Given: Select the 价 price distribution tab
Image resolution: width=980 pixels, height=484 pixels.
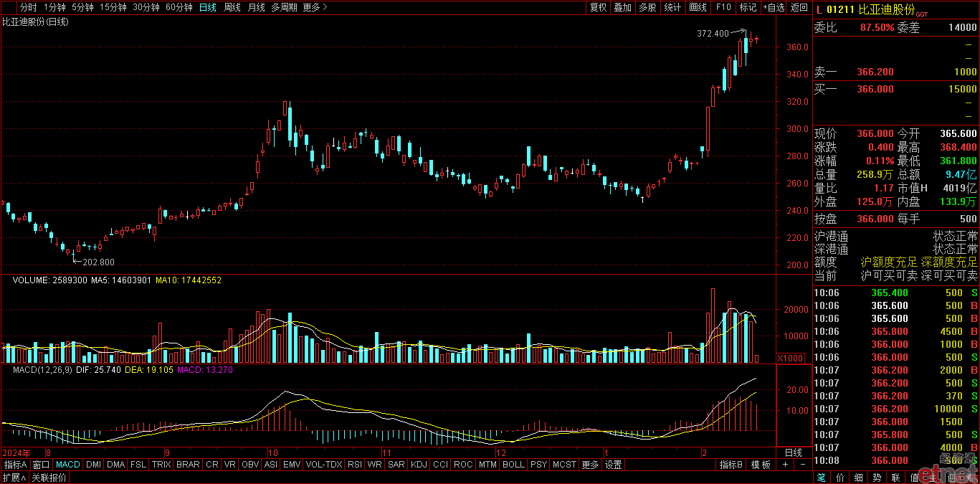Looking at the screenshot, I should click(839, 478).
